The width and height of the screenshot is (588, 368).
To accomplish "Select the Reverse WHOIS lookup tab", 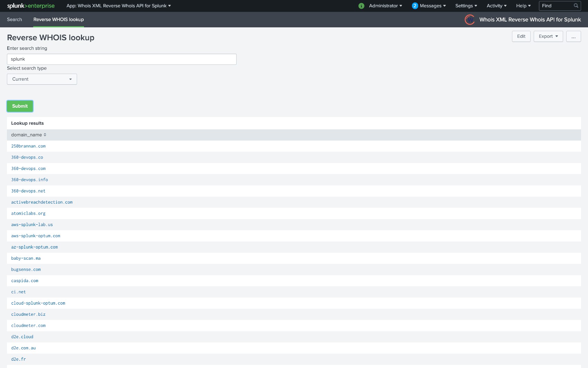I will click(x=58, y=20).
